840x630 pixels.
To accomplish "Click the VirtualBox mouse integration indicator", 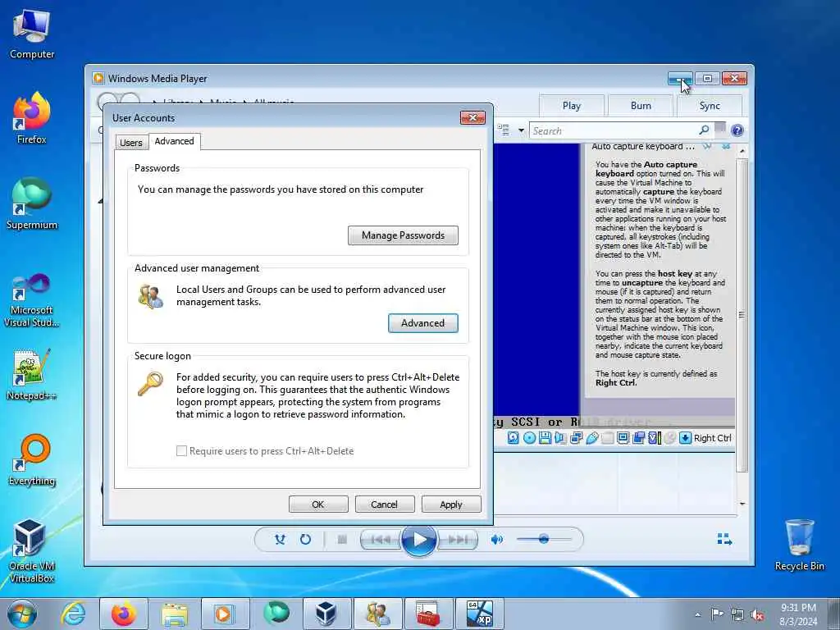I will [x=669, y=438].
